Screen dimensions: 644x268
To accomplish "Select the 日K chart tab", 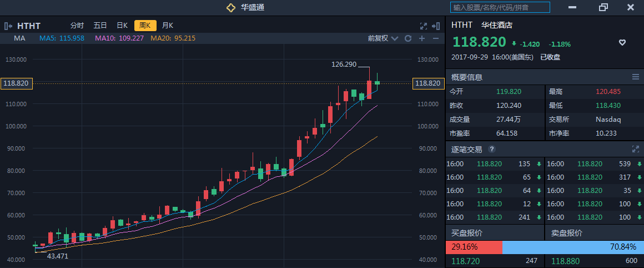I will point(122,26).
